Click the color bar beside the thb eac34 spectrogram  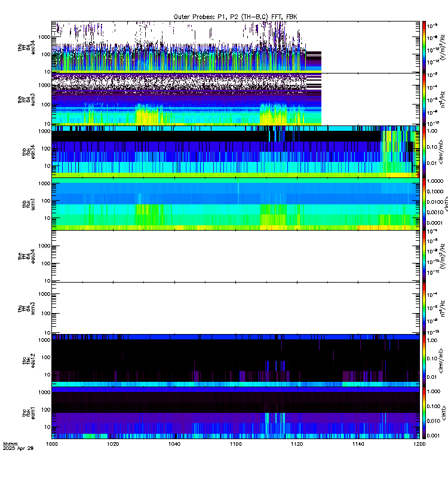tap(424, 47)
